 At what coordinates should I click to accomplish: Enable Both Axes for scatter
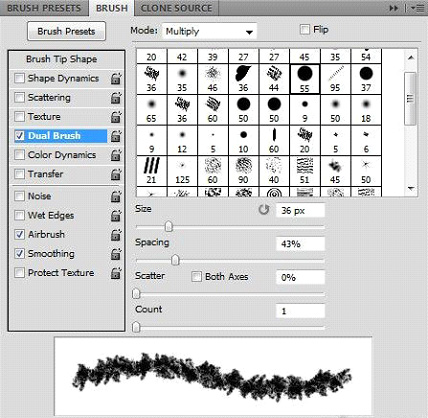(196, 277)
